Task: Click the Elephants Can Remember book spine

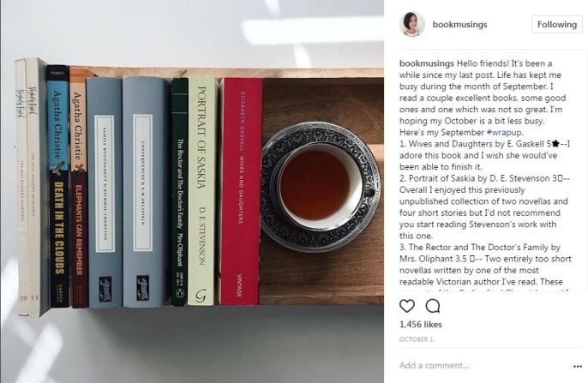Action: pos(78,189)
